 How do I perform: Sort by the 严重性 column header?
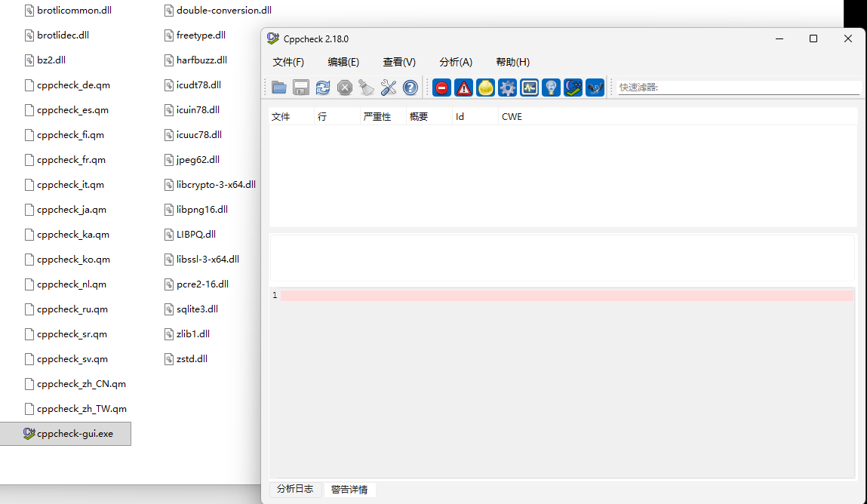(x=383, y=117)
